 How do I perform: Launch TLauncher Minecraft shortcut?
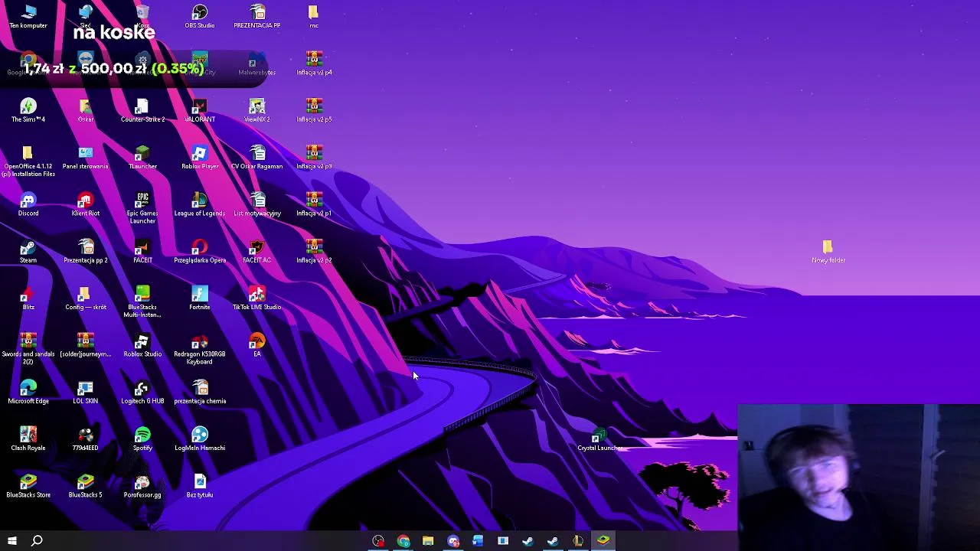tap(142, 157)
